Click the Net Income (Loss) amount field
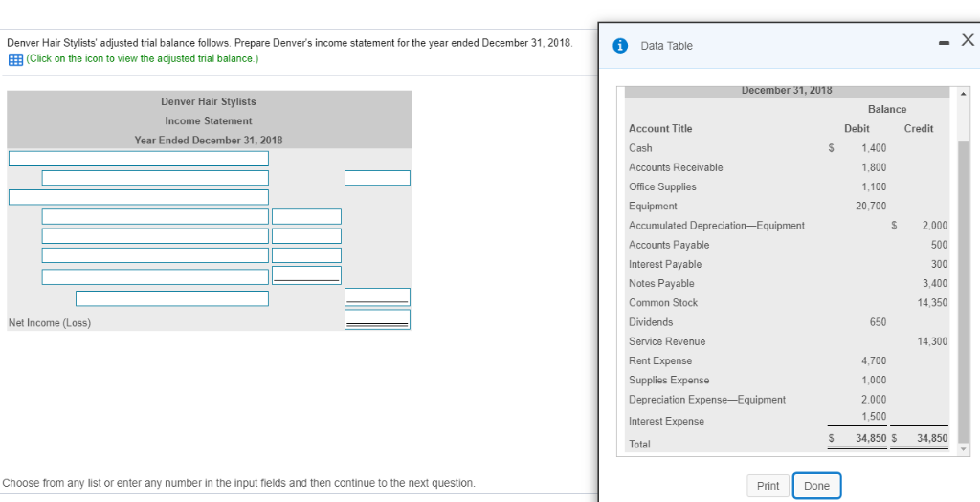980x502 pixels. (x=377, y=319)
